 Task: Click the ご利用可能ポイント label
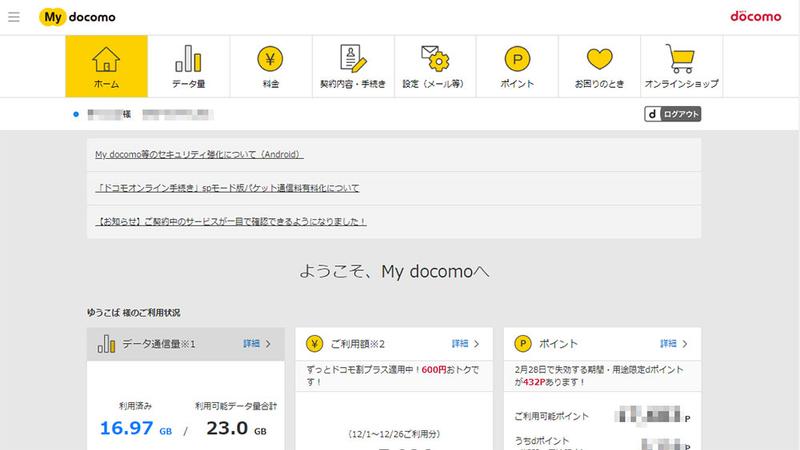coord(552,416)
